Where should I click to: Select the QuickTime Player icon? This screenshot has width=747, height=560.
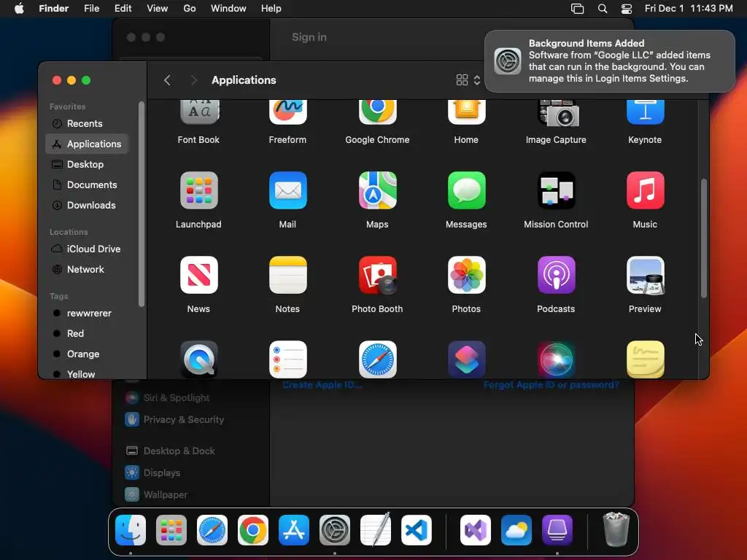click(198, 359)
